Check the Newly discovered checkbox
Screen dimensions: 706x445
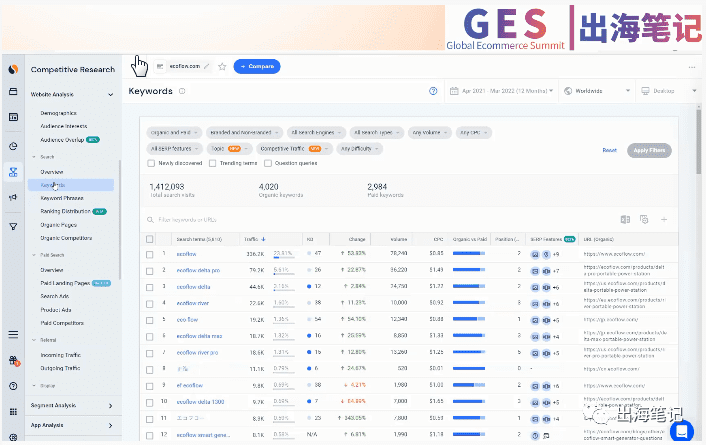point(151,163)
